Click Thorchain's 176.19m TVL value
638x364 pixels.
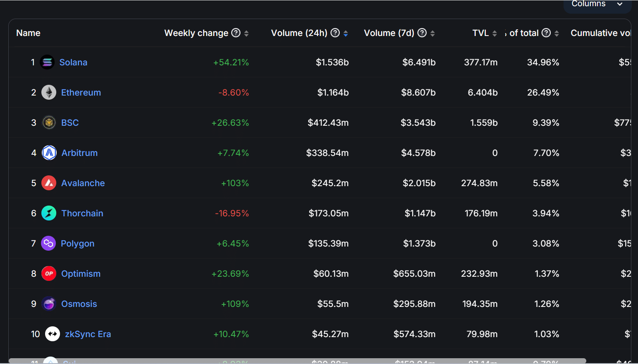pos(481,213)
